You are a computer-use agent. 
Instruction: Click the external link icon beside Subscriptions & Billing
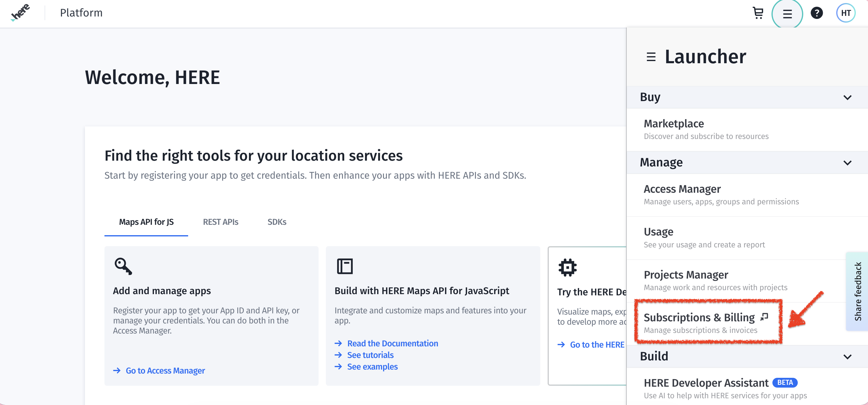click(764, 317)
